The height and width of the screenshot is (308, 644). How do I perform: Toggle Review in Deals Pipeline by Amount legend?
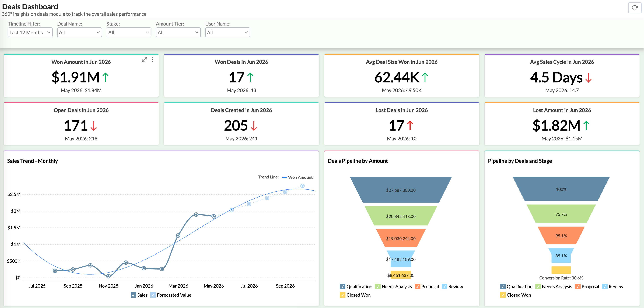pyautogui.click(x=444, y=286)
